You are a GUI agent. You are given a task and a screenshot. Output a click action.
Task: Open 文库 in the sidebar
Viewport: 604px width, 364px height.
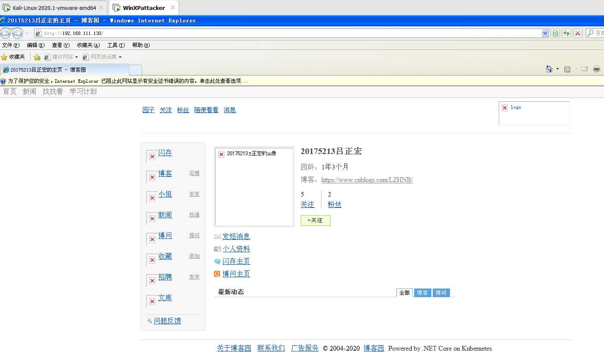165,298
